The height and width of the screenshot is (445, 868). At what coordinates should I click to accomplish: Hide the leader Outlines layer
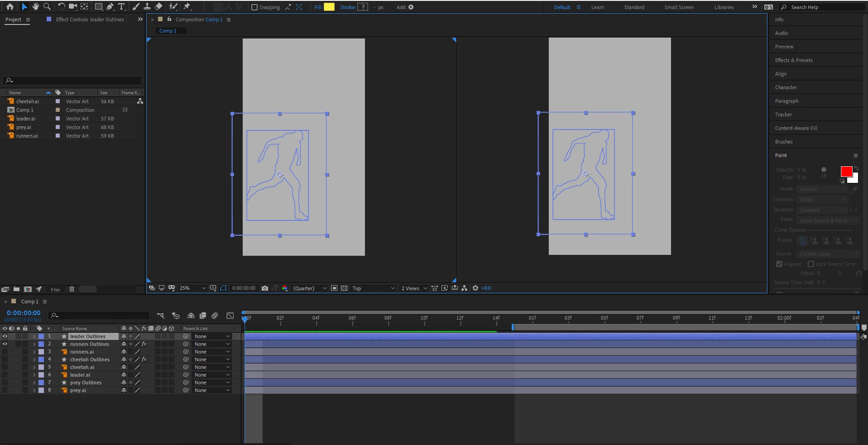pos(5,336)
